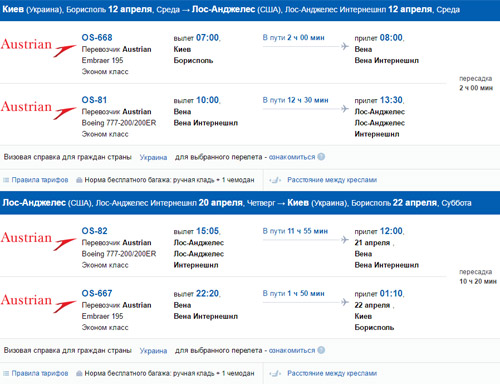Click the luggage icon in first baggage allowance row
Screen dimensions: 500x384
pos(79,180)
